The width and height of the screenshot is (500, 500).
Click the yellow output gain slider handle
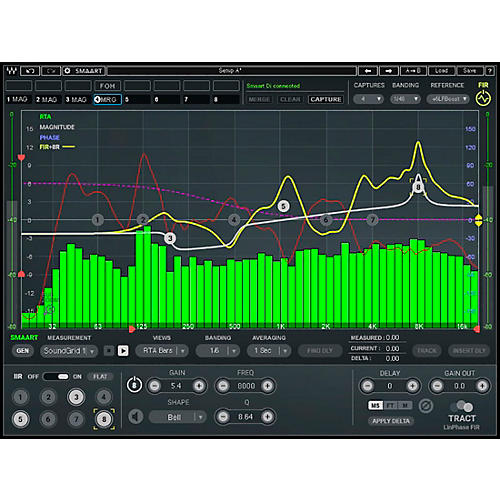tap(478, 220)
